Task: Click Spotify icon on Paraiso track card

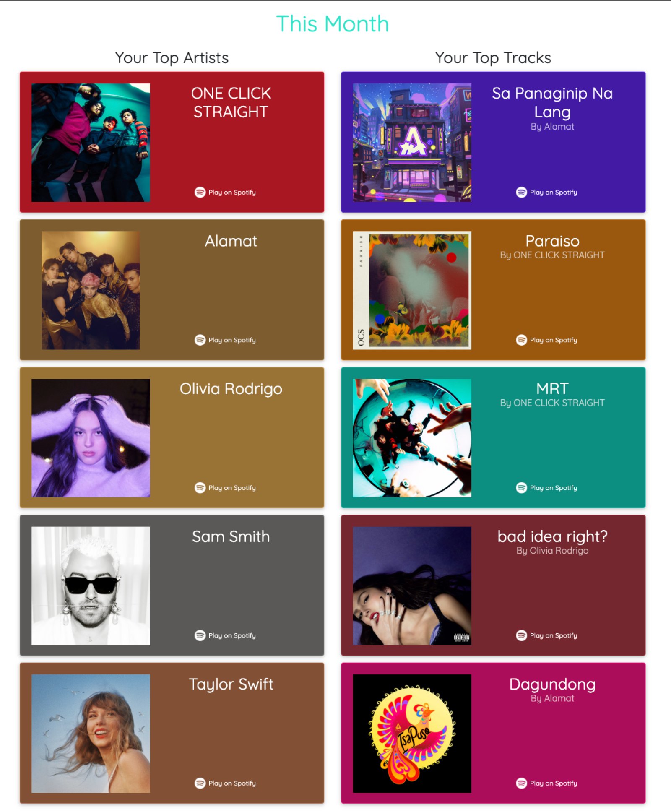Action: tap(521, 340)
